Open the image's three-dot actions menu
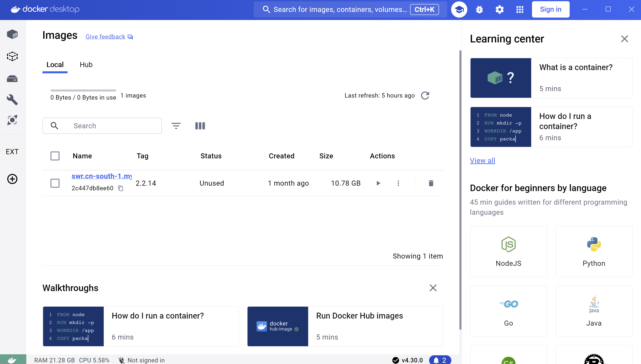The width and height of the screenshot is (641, 364). 398,183
